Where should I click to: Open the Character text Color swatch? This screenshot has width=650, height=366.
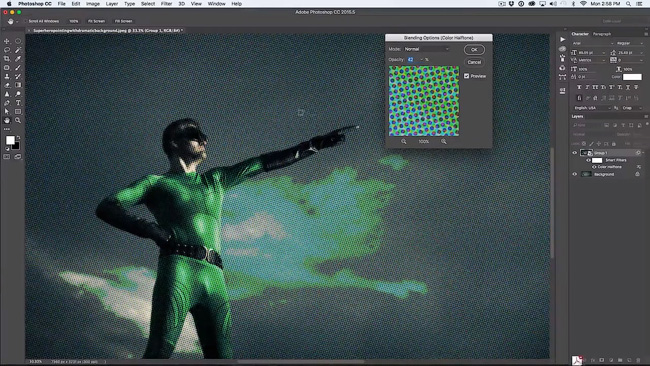(632, 77)
